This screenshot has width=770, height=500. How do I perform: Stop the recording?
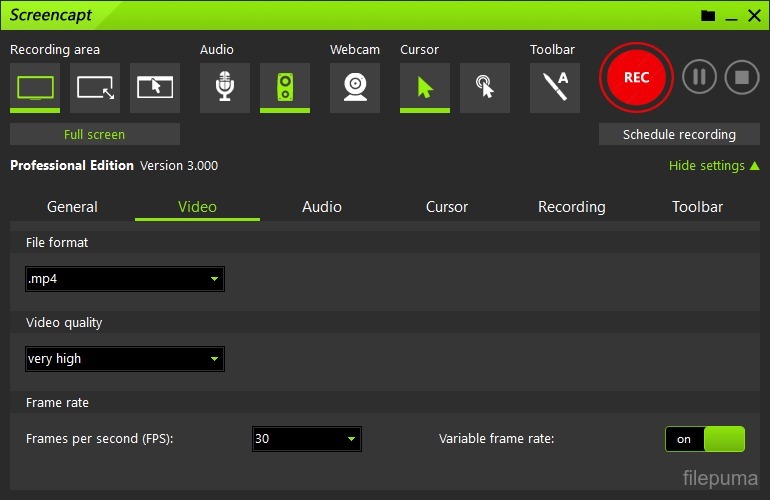tap(741, 77)
